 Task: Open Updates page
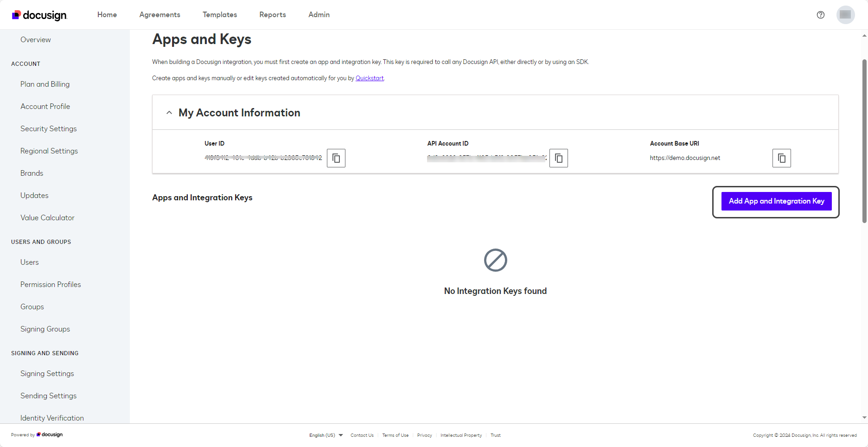(34, 196)
